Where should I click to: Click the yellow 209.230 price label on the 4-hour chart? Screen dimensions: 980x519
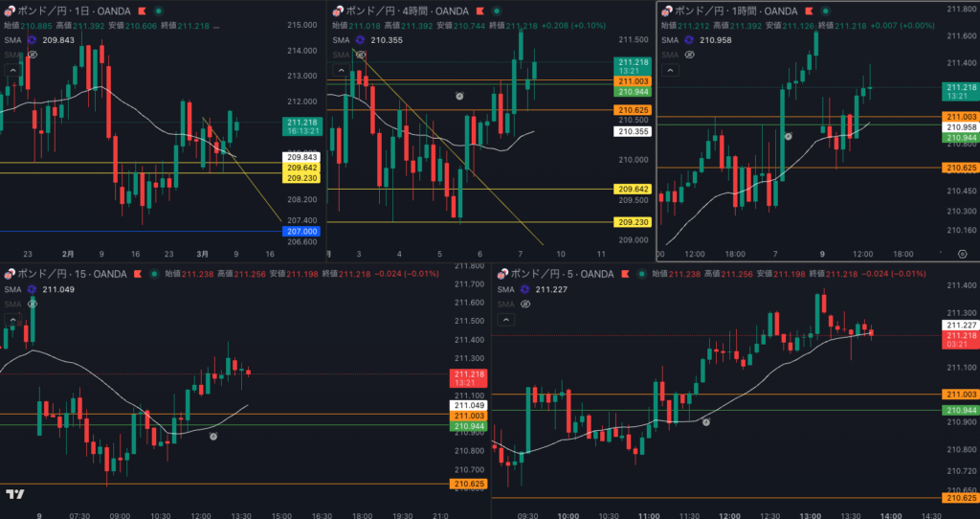634,221
